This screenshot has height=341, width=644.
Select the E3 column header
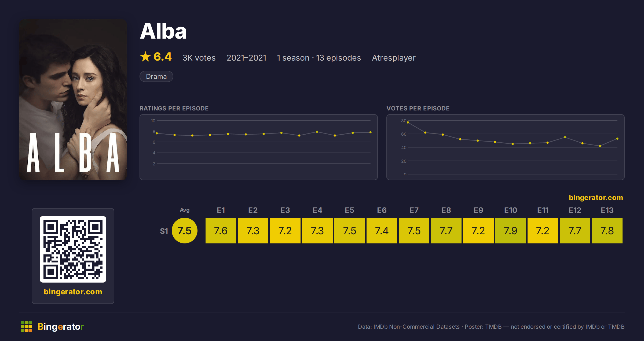click(x=285, y=210)
